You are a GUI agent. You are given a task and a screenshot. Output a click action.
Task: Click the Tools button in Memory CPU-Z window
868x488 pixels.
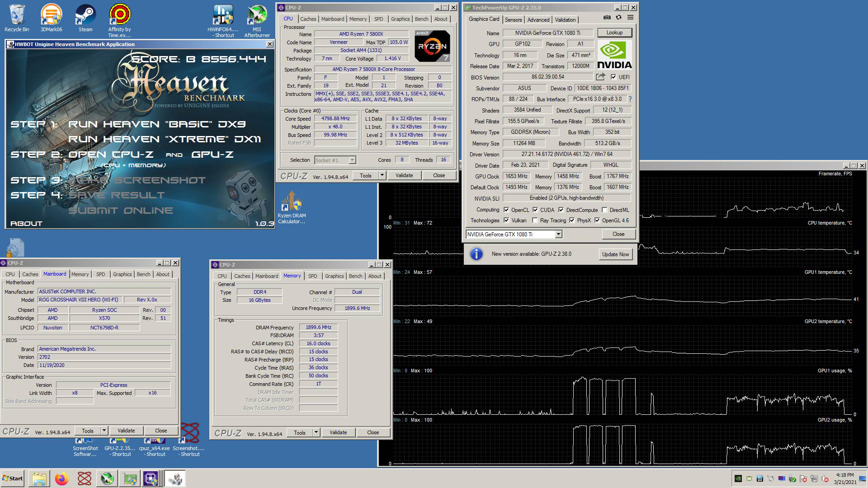(300, 432)
